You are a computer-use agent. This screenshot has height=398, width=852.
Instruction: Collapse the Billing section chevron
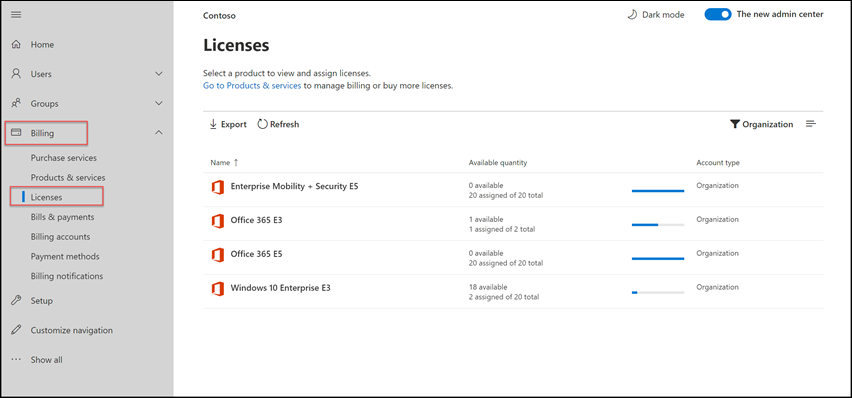(x=159, y=132)
